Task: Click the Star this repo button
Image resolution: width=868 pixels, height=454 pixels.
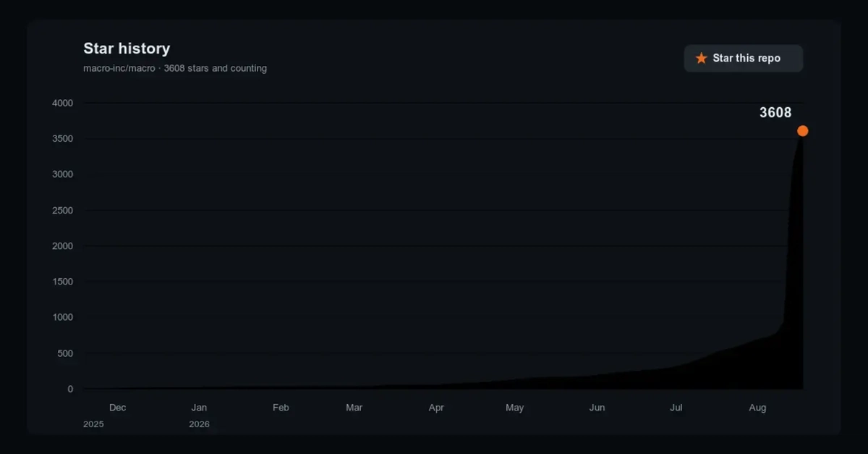Action: tap(744, 59)
